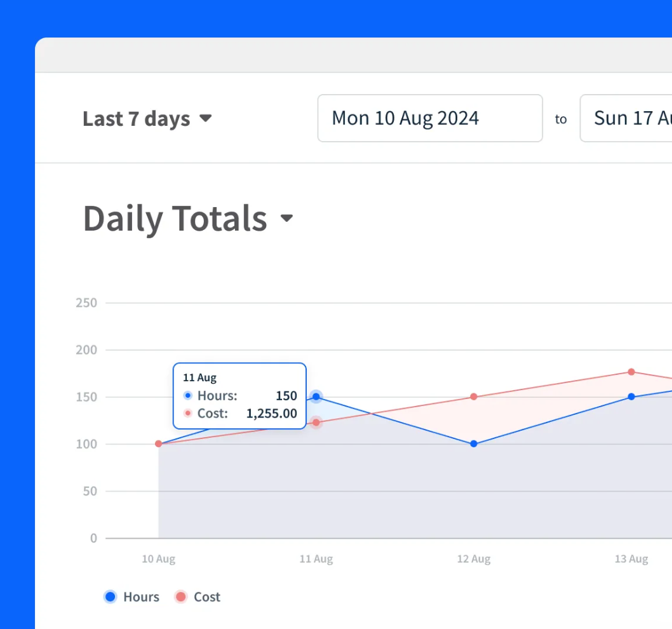Toggle the Cost series in legend

(x=198, y=597)
